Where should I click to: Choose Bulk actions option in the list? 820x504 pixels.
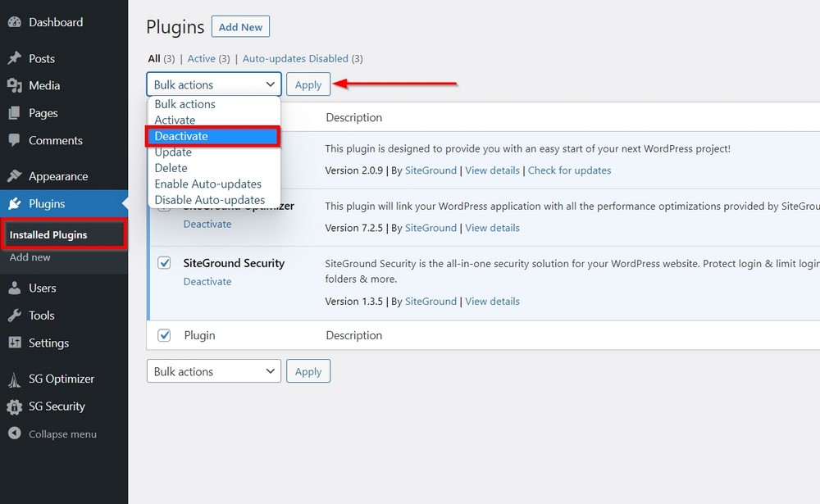pos(214,104)
